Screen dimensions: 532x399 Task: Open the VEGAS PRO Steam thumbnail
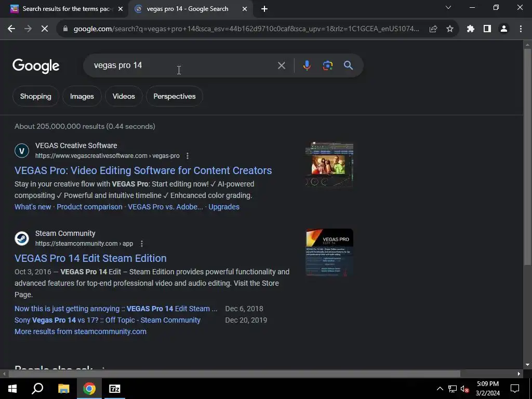[329, 252]
